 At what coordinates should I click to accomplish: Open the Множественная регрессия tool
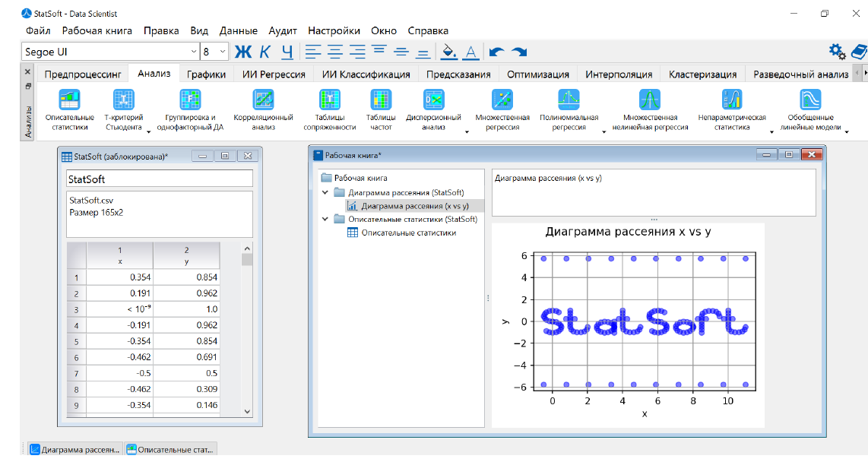(x=502, y=110)
